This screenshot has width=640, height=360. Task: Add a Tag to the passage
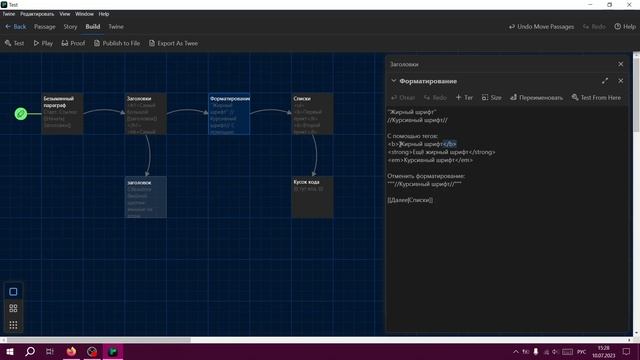pyautogui.click(x=464, y=98)
